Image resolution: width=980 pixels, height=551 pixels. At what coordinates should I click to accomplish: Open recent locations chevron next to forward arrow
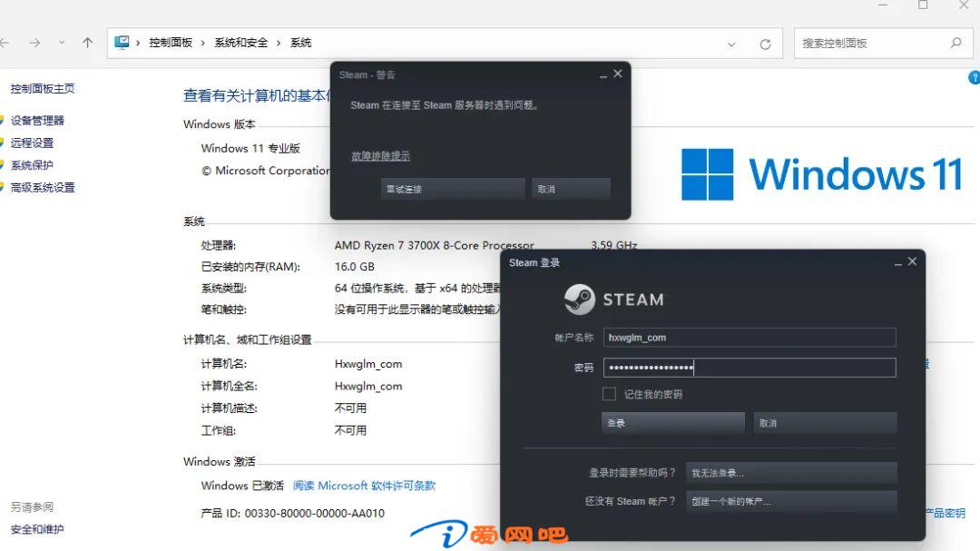tap(62, 43)
